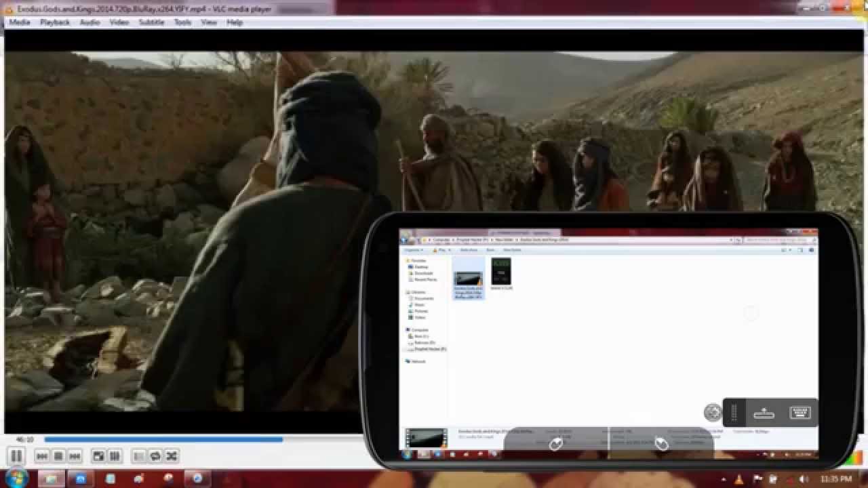The width and height of the screenshot is (868, 488).
Task: Open the Media menu
Action: point(19,22)
